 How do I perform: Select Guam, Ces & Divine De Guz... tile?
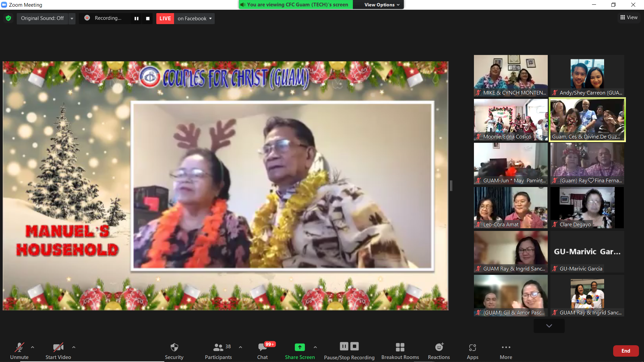587,120
